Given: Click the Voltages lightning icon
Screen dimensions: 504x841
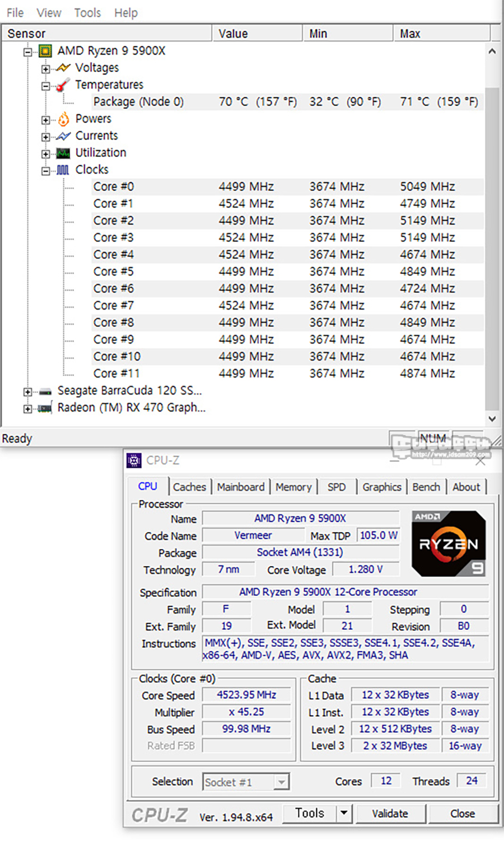Looking at the screenshot, I should coord(63,68).
